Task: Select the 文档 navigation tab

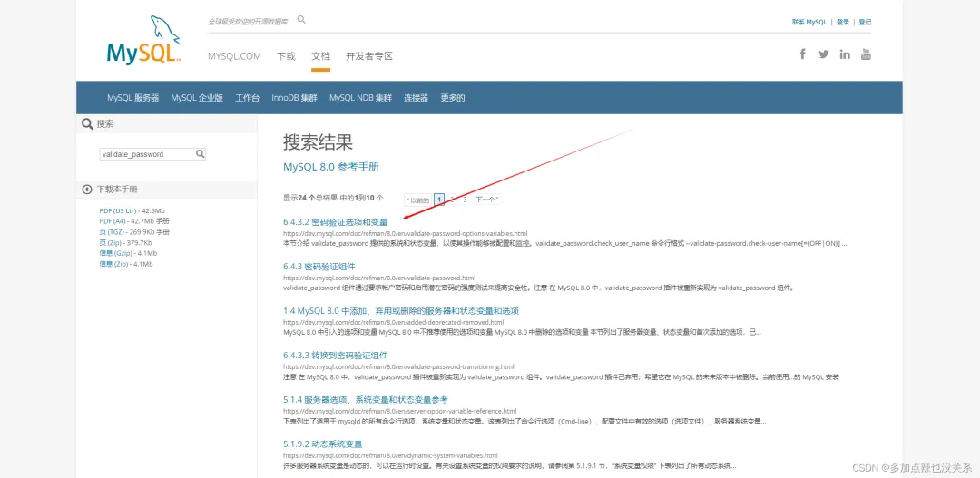Action: [320, 56]
